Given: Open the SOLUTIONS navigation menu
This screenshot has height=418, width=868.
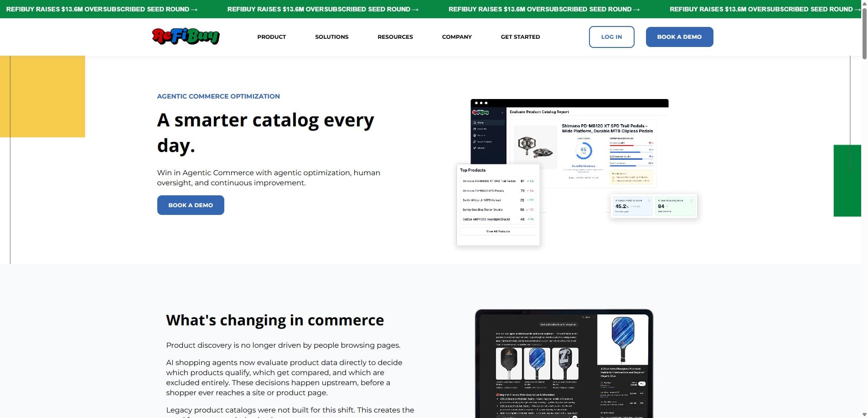Looking at the screenshot, I should (331, 37).
